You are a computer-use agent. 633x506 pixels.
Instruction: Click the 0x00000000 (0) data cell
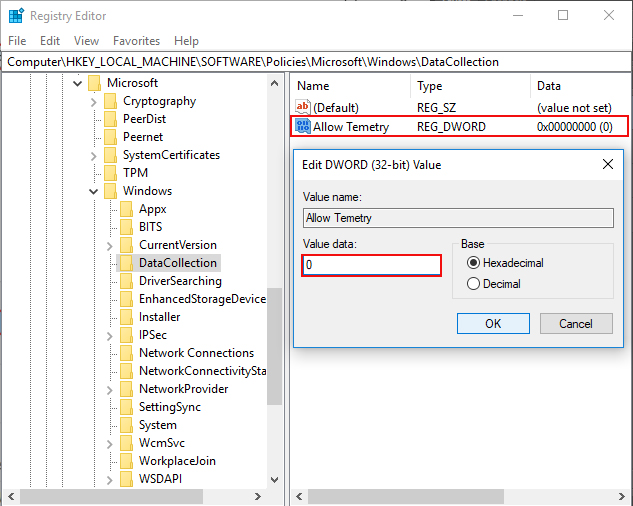[x=574, y=127]
